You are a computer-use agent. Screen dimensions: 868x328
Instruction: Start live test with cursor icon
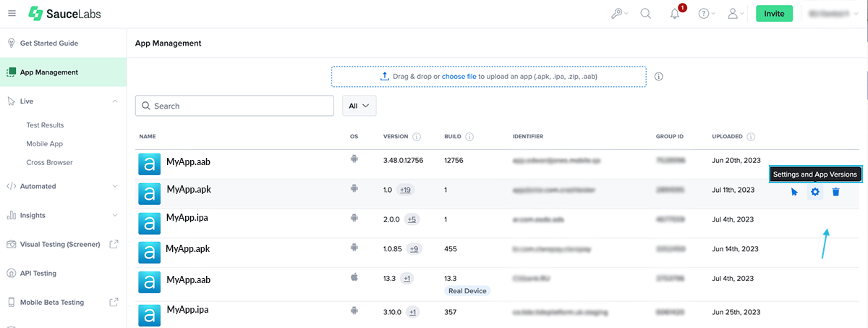point(794,192)
